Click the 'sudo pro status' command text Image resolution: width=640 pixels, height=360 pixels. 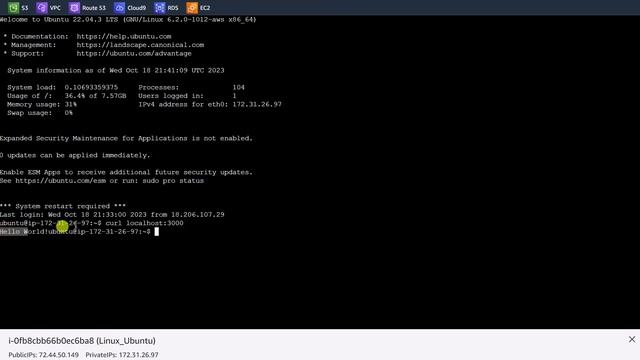173,181
